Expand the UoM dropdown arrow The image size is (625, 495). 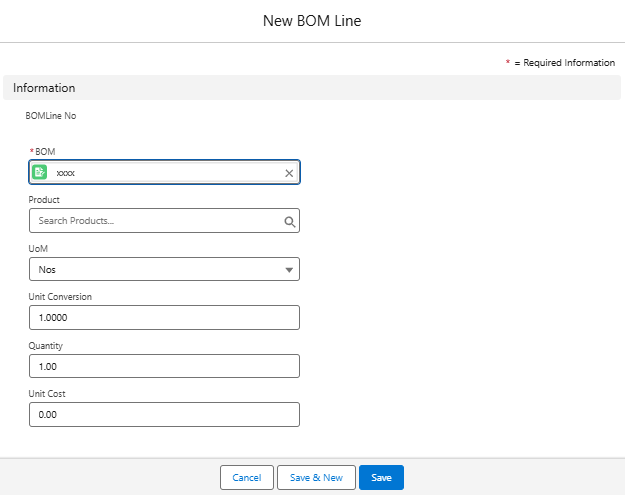289,270
